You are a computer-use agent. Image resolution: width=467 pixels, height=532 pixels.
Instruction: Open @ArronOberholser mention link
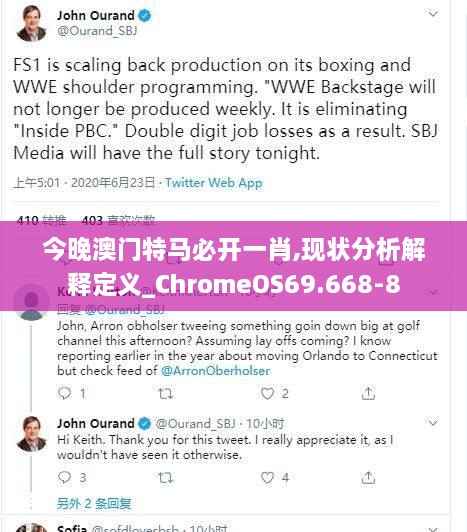coord(216,370)
